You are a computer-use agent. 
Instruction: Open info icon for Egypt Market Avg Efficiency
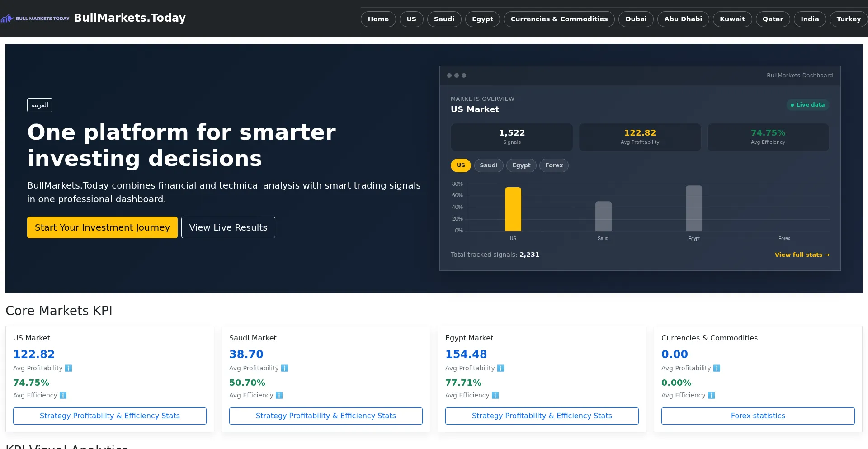click(495, 395)
